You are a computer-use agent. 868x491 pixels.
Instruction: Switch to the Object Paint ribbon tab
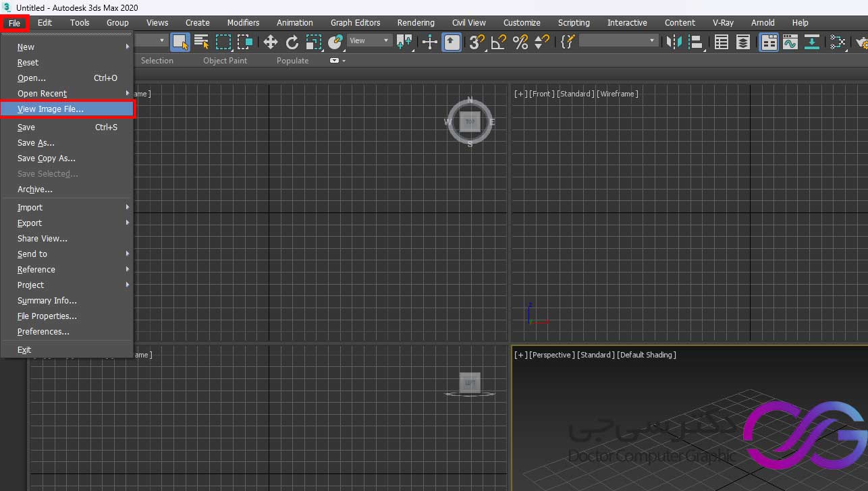225,61
